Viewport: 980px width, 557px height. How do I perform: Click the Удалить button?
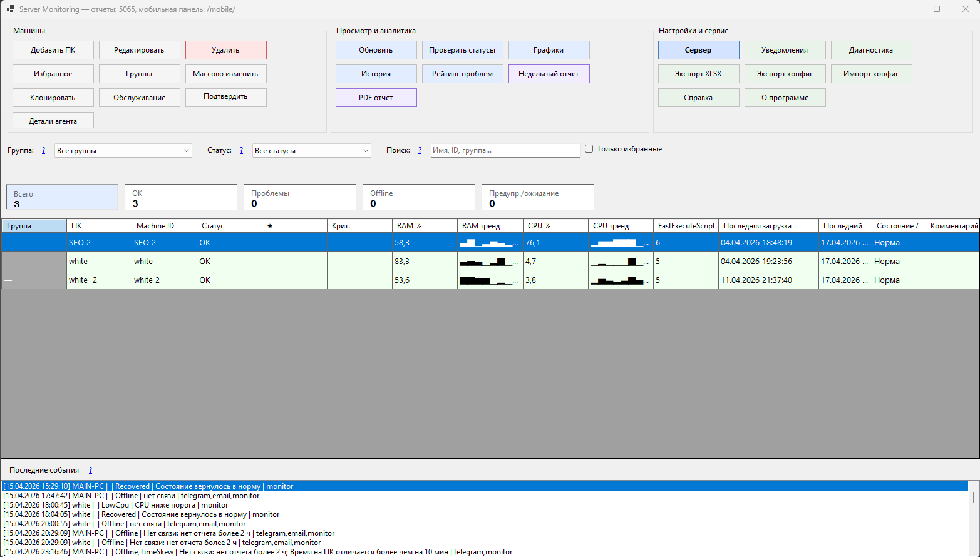[225, 50]
